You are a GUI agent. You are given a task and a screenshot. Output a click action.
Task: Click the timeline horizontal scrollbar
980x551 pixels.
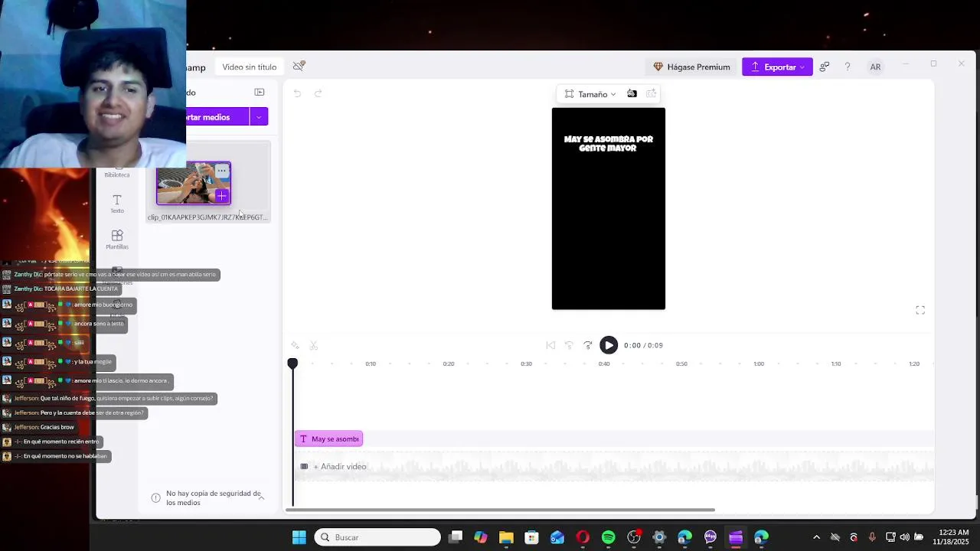(x=501, y=510)
